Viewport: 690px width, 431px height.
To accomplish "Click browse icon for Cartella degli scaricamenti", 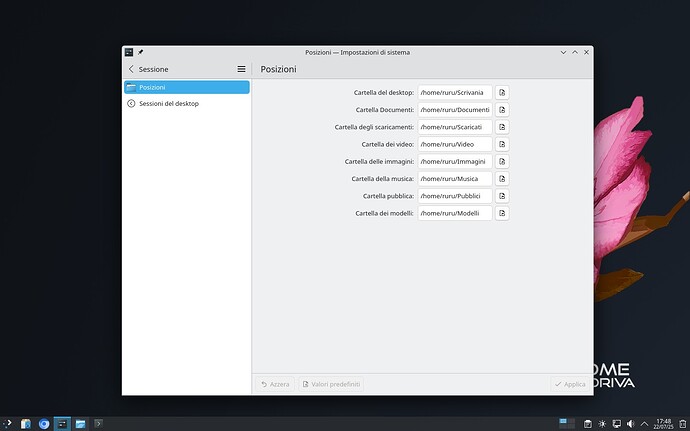I will click(502, 127).
